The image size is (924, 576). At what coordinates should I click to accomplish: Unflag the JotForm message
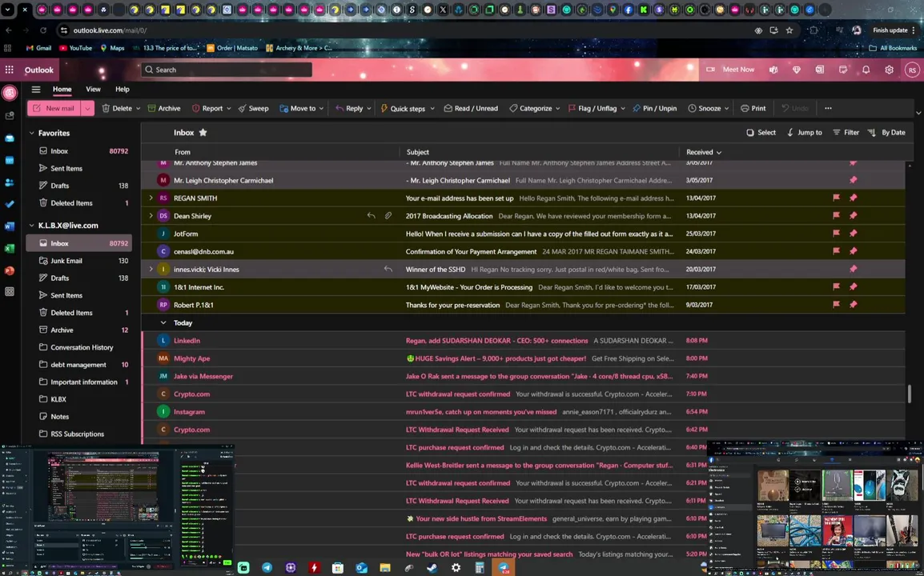click(836, 234)
